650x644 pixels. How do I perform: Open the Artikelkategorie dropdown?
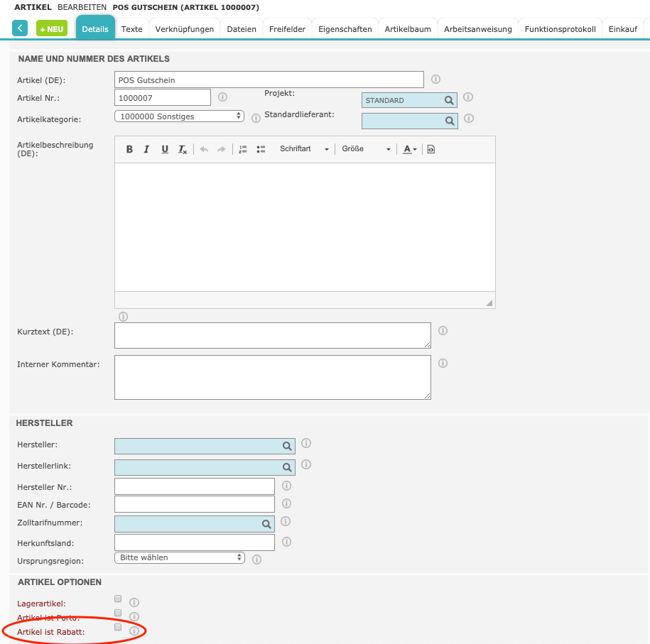[179, 116]
